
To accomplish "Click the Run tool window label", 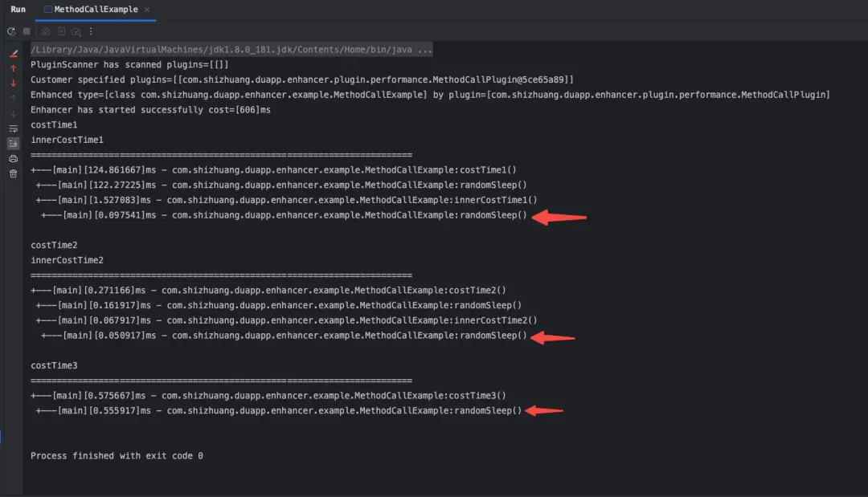I will click(x=18, y=10).
